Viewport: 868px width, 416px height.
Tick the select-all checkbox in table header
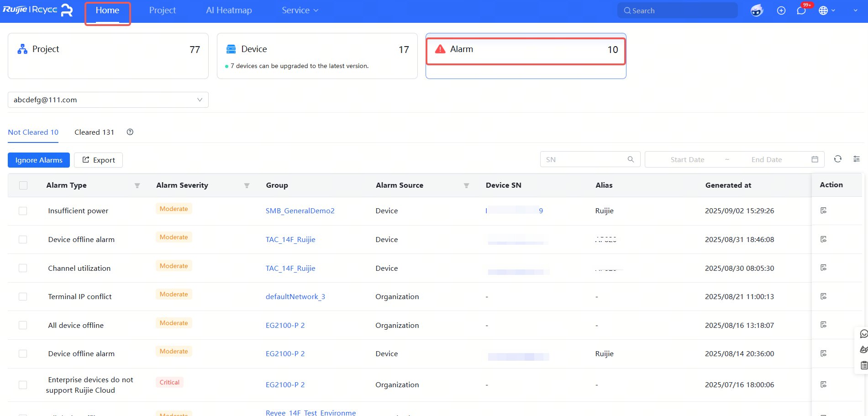pos(23,185)
